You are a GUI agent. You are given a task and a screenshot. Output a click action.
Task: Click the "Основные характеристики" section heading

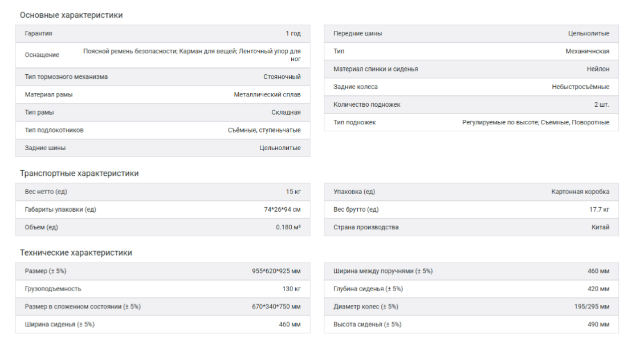point(71,15)
